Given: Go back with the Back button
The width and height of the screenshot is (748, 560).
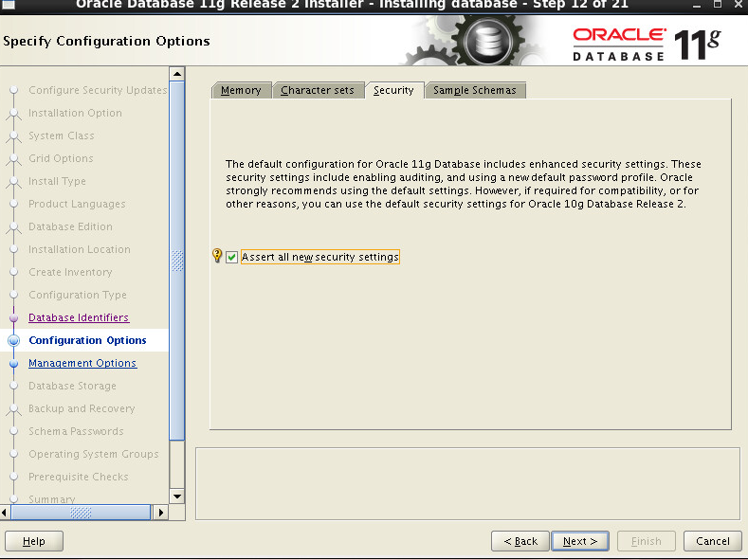Looking at the screenshot, I should (520, 541).
